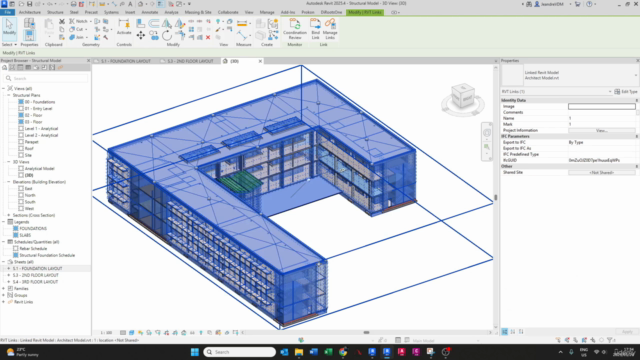640x360 pixels.
Task: Click the Visual Style icon on view bar
Action: [131, 333]
